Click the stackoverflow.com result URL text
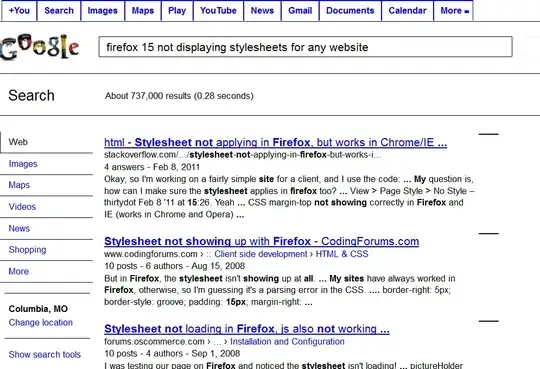The width and height of the screenshot is (540, 369). point(243,155)
